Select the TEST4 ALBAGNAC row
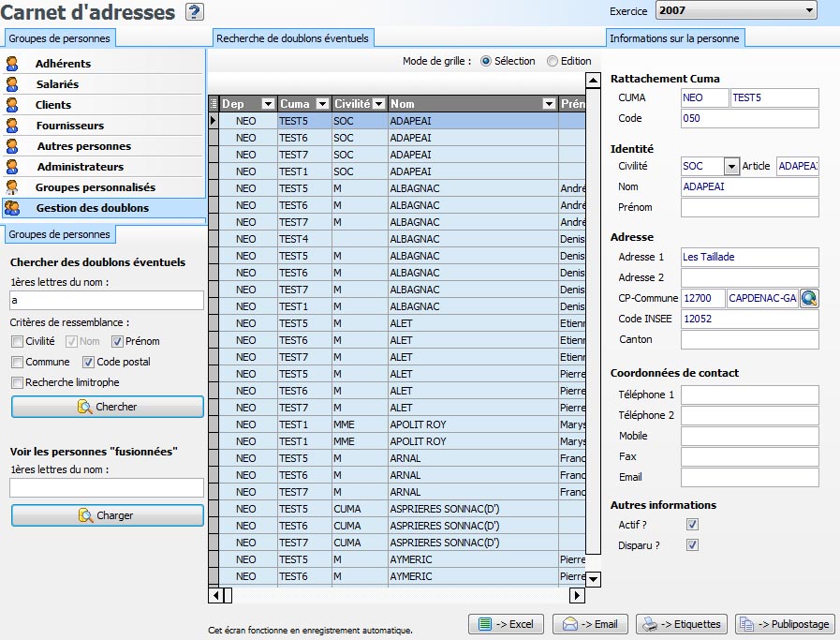Viewport: 840px width, 640px height. tap(396, 239)
